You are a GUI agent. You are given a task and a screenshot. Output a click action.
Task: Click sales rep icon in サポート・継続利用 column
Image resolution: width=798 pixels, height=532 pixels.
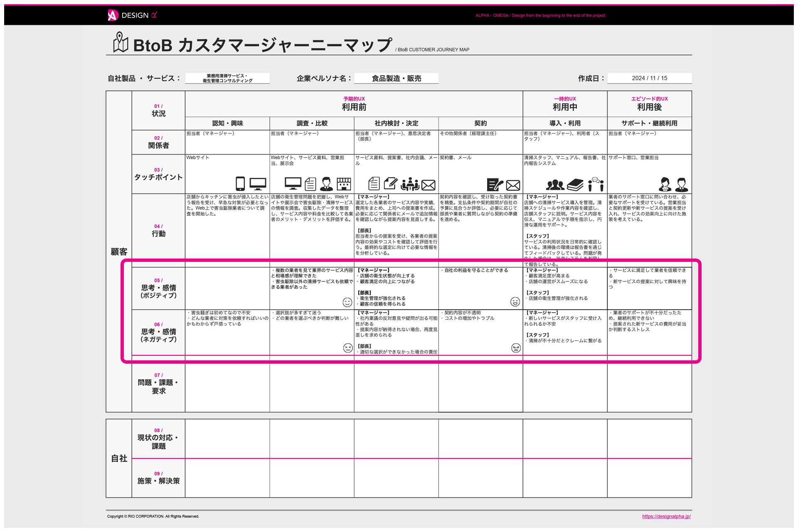[682, 184]
